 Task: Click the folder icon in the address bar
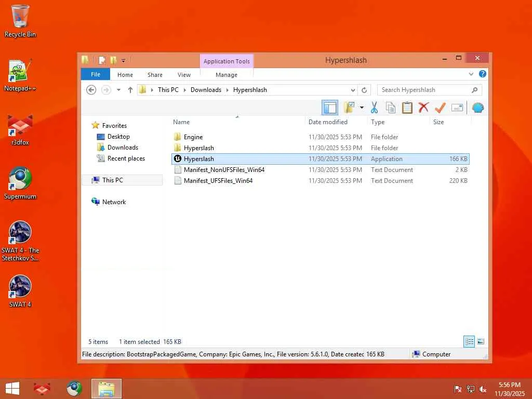click(x=142, y=89)
